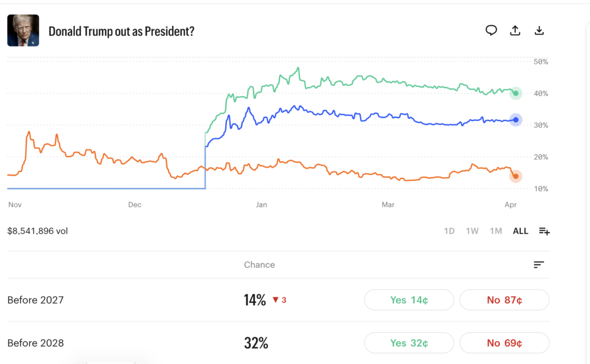
Task: Select the ALL time range
Action: tap(520, 231)
